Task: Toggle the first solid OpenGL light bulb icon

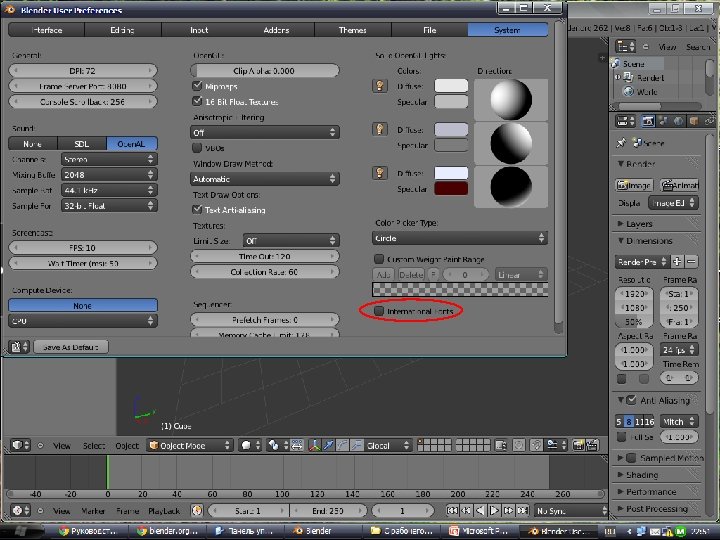Action: coord(380,86)
